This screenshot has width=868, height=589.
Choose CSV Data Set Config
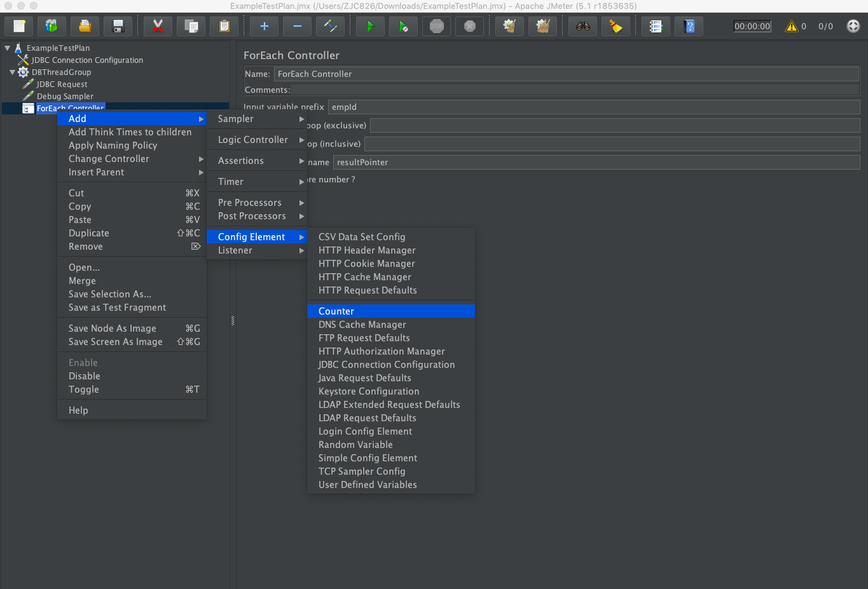391,237
